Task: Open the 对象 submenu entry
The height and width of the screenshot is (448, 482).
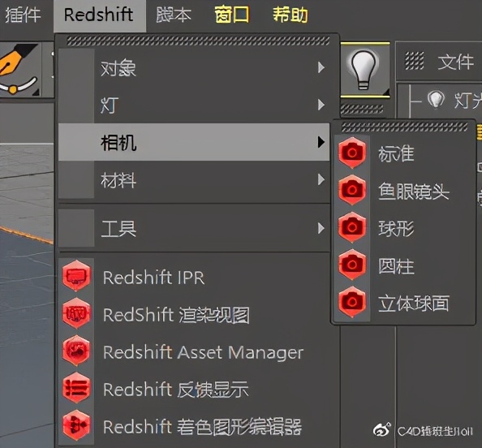Action: pos(194,67)
